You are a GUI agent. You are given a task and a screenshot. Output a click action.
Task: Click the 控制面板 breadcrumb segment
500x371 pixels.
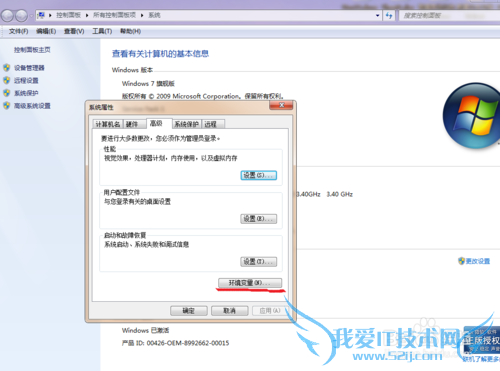[69, 15]
